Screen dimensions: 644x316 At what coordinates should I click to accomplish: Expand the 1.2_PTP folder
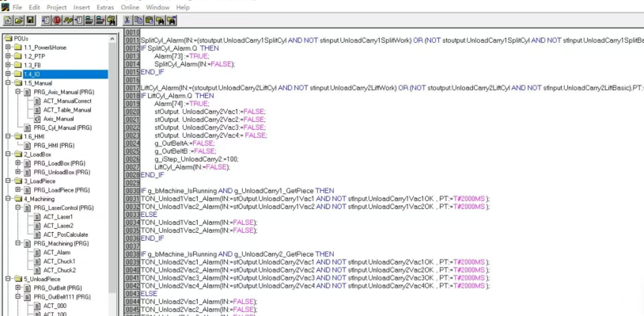tap(8, 56)
